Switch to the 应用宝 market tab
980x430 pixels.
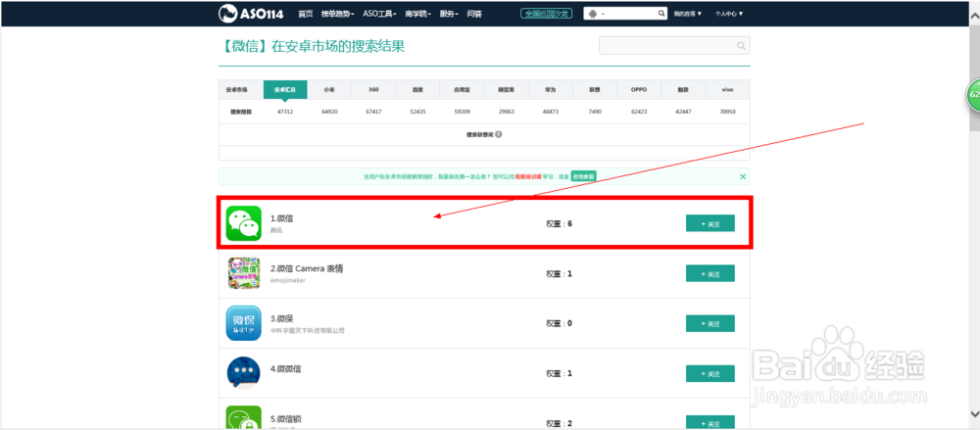pos(462,90)
